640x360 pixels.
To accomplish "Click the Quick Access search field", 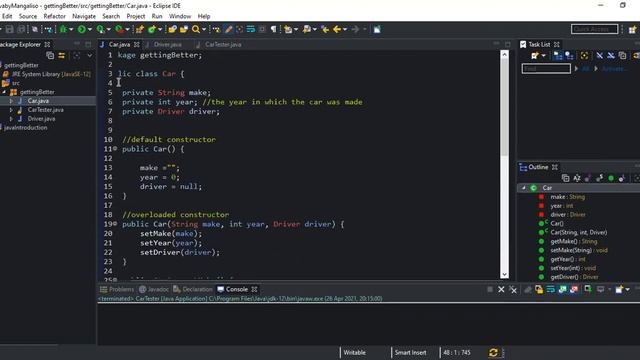I will pos(594,29).
